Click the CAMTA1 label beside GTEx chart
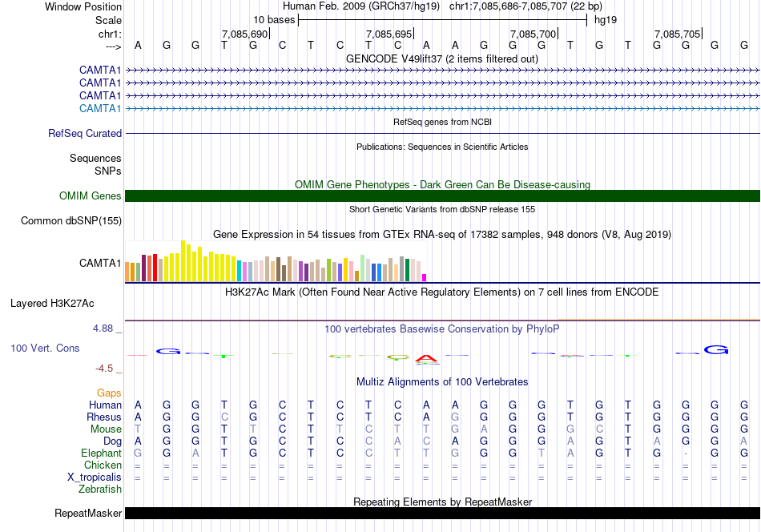The image size is (761, 532). pyautogui.click(x=100, y=263)
